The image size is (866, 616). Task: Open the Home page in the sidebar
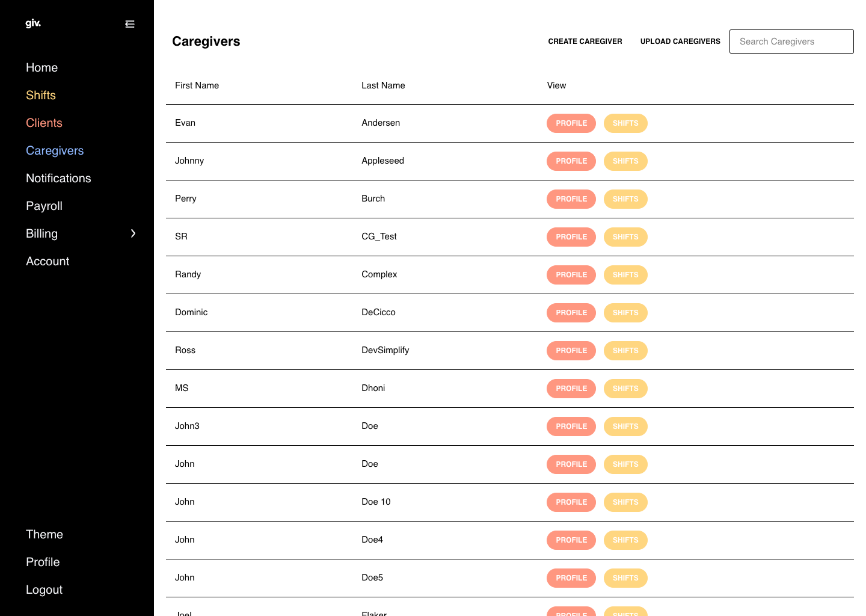(41, 67)
